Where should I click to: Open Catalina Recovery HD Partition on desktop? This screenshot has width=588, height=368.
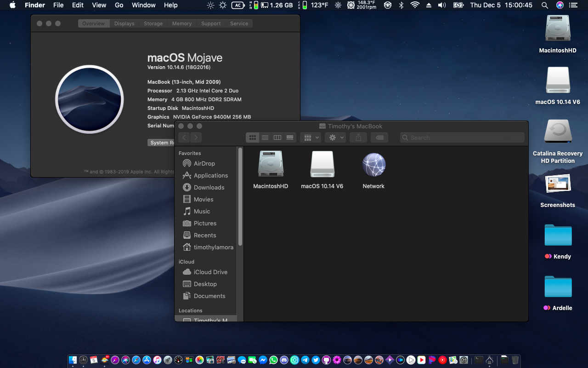[x=558, y=132]
